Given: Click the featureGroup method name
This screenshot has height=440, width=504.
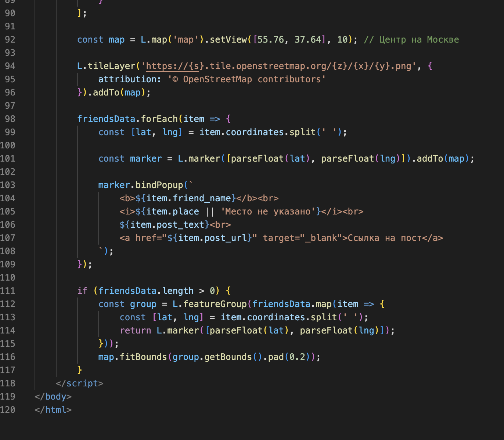Looking at the screenshot, I should click(215, 304).
